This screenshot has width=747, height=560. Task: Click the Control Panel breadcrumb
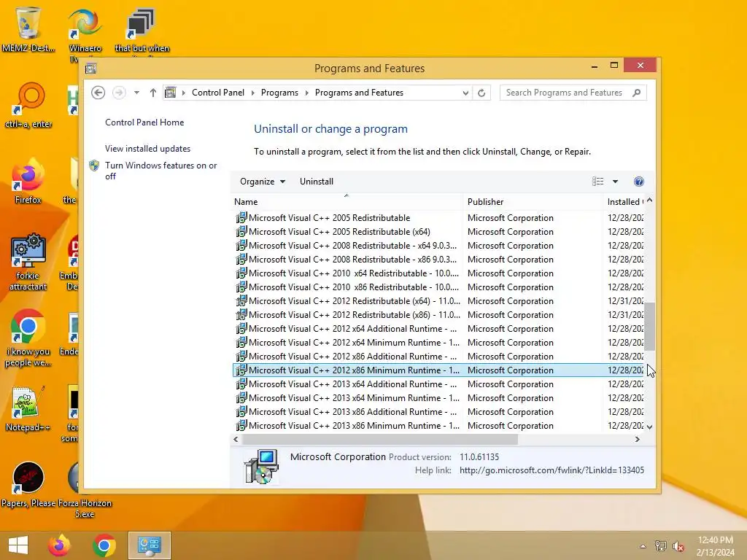click(x=218, y=93)
